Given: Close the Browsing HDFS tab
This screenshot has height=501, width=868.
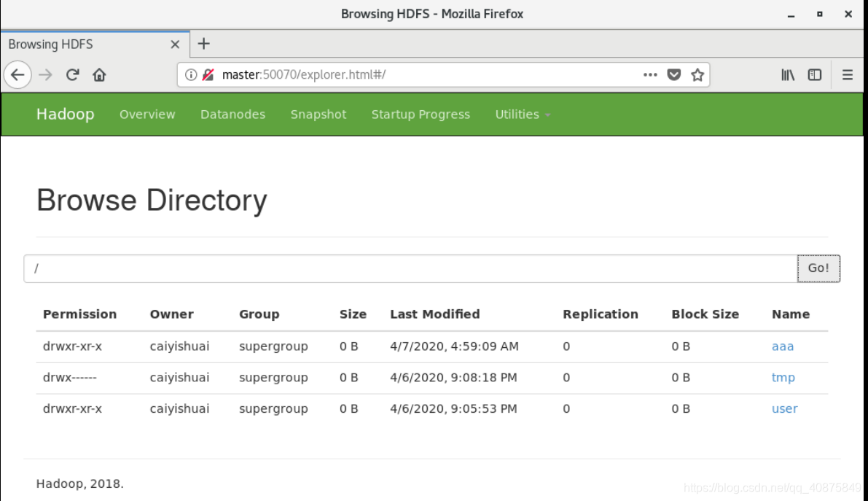Looking at the screenshot, I should (175, 44).
